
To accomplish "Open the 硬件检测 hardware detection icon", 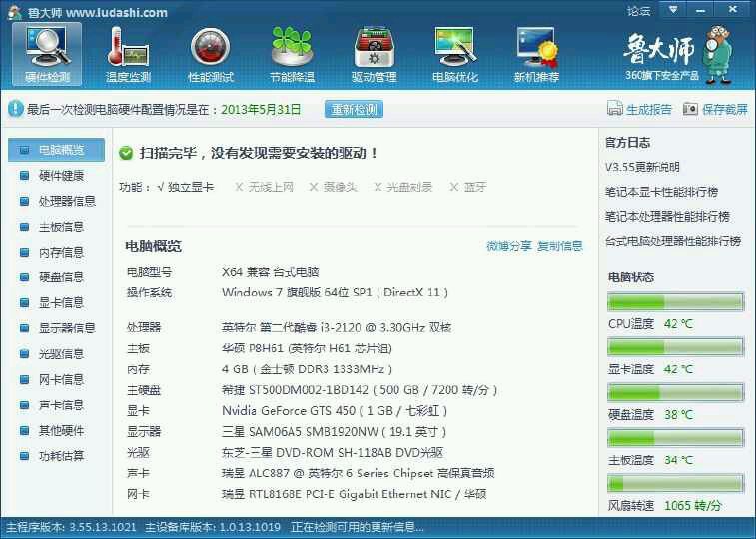I will pos(47,54).
